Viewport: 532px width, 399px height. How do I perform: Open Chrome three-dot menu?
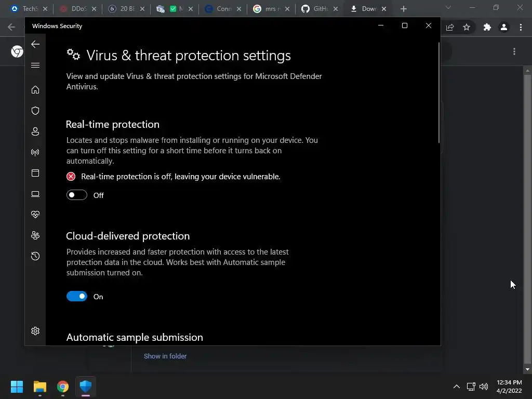(x=521, y=27)
